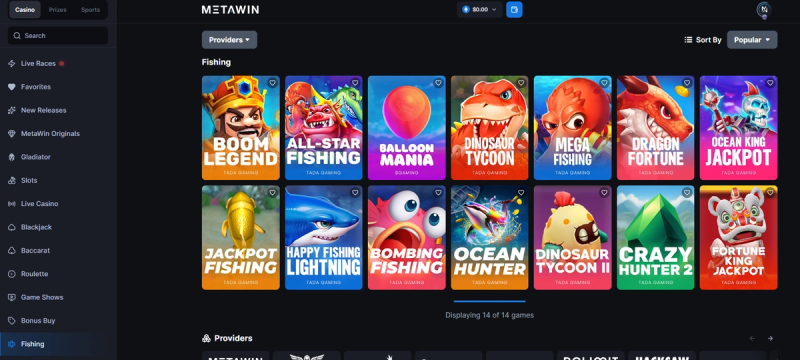This screenshot has width=800, height=360.
Task: Launch the Boom Legend game
Action: pyautogui.click(x=241, y=128)
